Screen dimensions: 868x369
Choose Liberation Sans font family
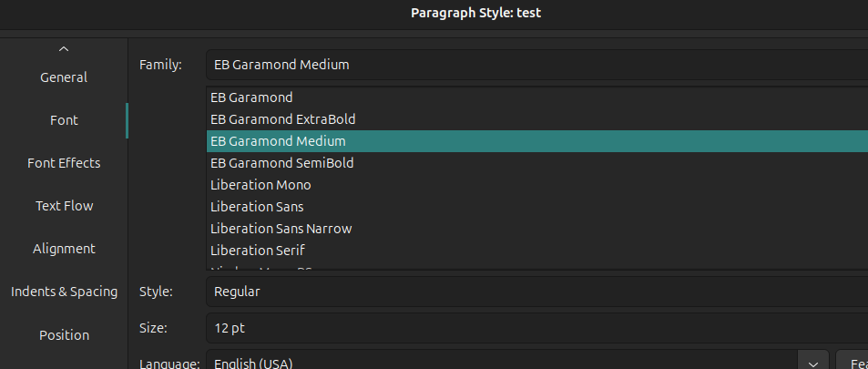258,207
